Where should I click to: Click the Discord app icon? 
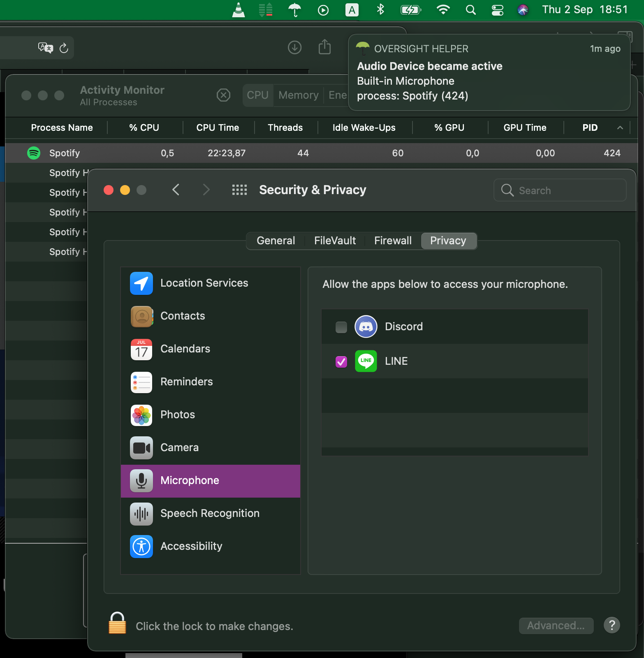click(366, 327)
